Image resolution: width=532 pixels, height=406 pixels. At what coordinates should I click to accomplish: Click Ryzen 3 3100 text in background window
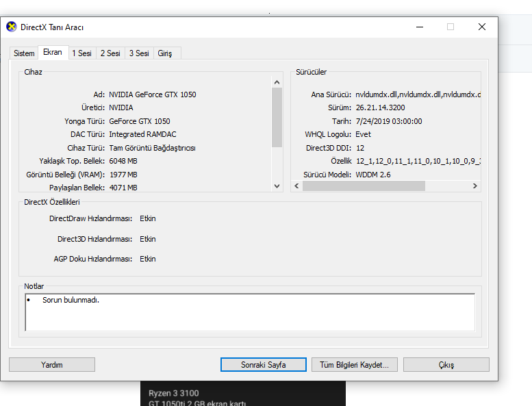coord(174,393)
